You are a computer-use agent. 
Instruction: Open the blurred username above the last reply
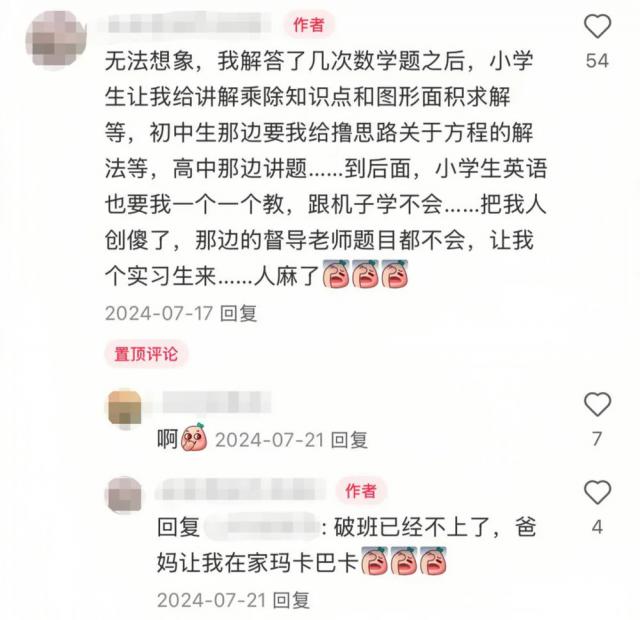tap(241, 490)
